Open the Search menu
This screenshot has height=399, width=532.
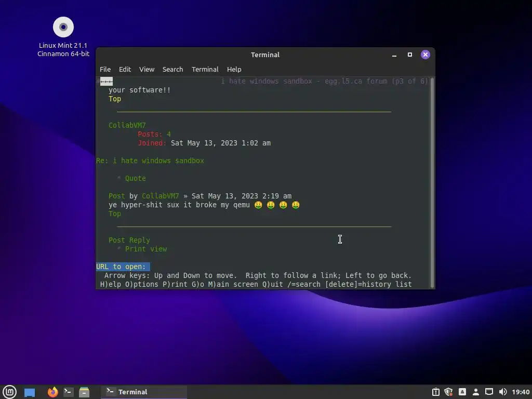[x=172, y=69]
